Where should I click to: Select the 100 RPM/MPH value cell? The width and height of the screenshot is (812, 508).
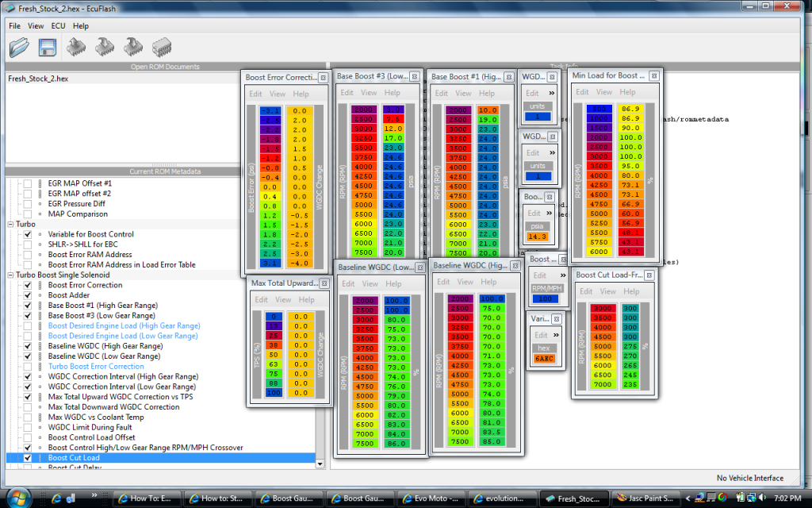pos(545,298)
